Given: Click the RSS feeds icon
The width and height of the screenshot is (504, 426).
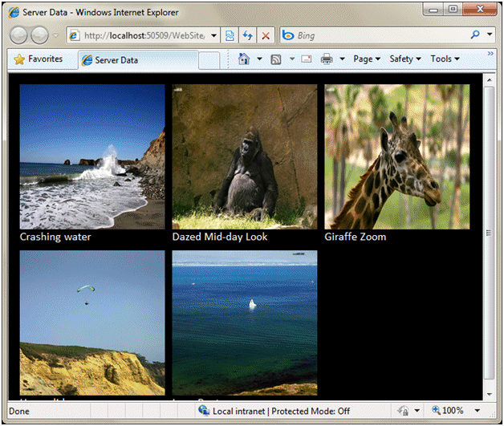Looking at the screenshot, I should click(x=276, y=59).
